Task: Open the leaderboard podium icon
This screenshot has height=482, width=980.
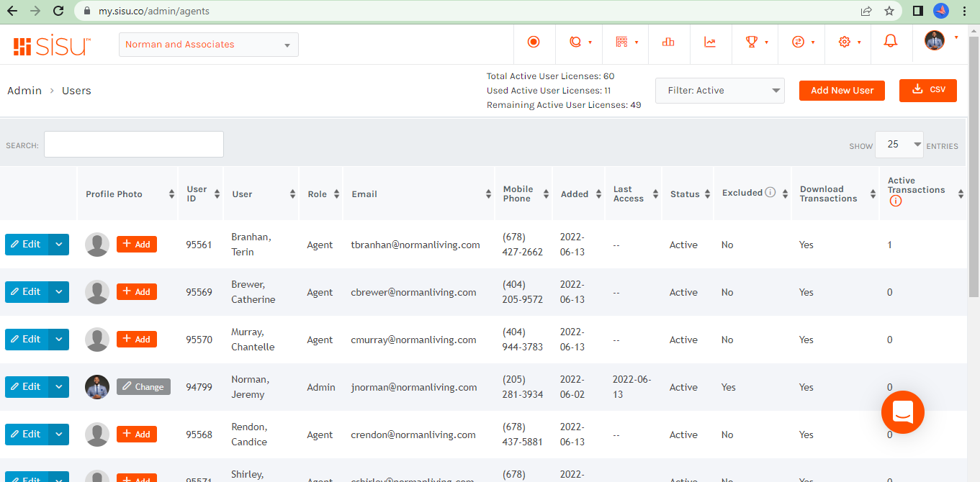Action: (668, 42)
